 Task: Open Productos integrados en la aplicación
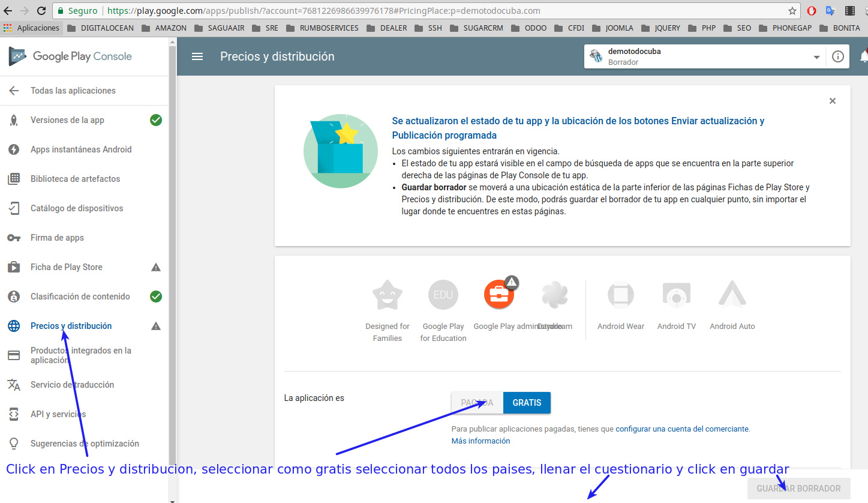click(81, 355)
